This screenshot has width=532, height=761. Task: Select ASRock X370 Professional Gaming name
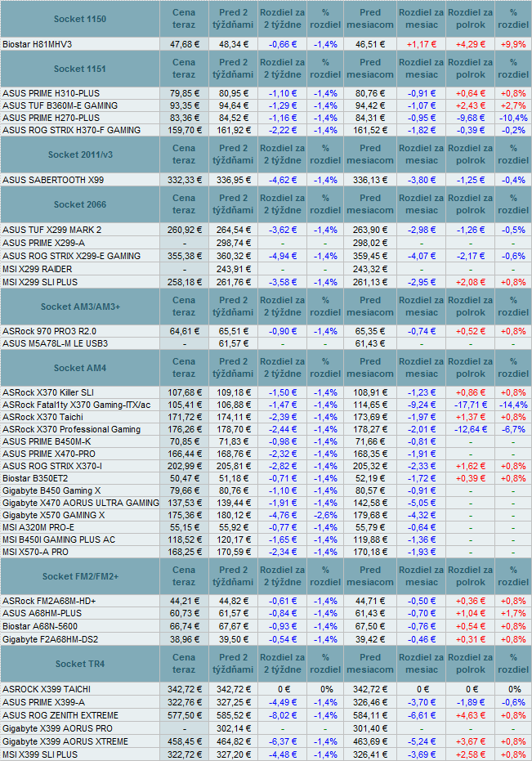click(71, 429)
